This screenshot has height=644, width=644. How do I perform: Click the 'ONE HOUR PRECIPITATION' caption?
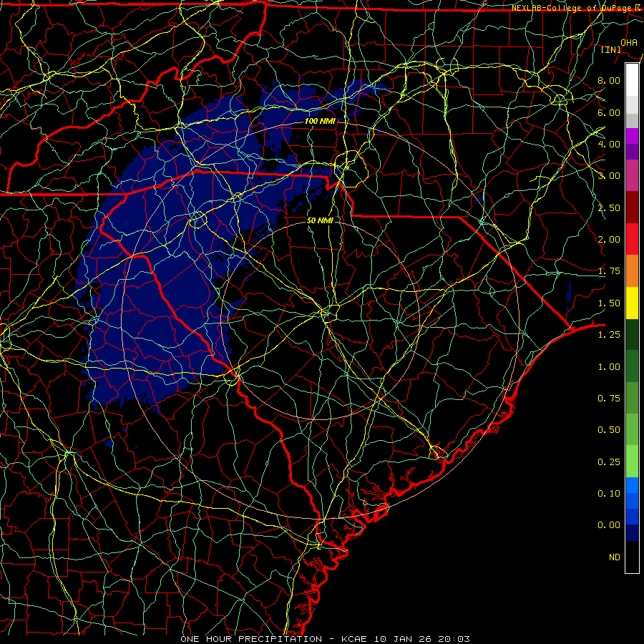pos(251,639)
